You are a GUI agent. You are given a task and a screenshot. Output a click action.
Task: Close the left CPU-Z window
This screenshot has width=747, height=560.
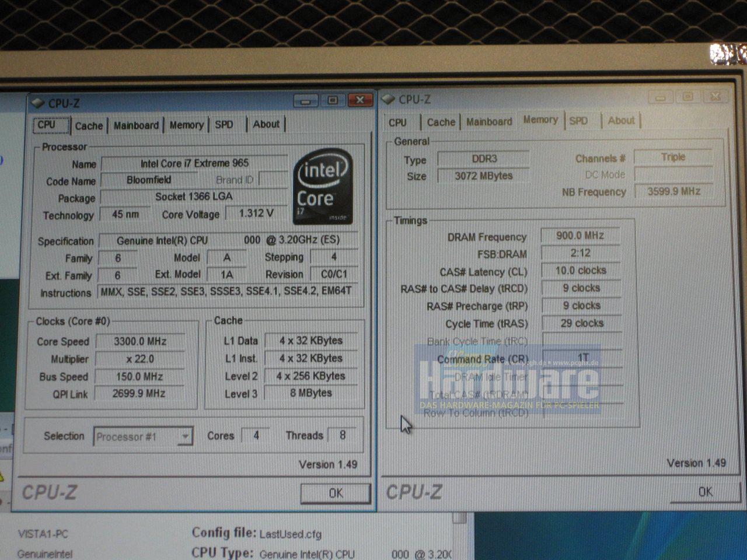pos(359,100)
